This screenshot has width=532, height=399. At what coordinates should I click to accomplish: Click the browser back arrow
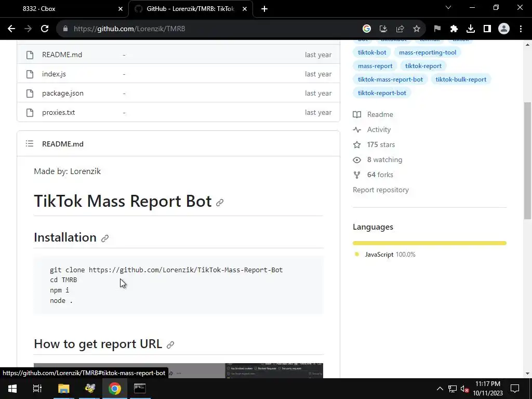pos(11,29)
